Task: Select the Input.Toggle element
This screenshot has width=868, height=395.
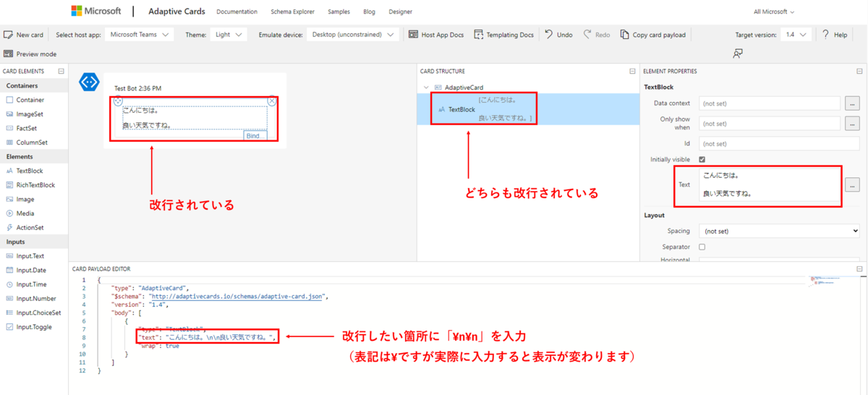Action: pyautogui.click(x=34, y=327)
